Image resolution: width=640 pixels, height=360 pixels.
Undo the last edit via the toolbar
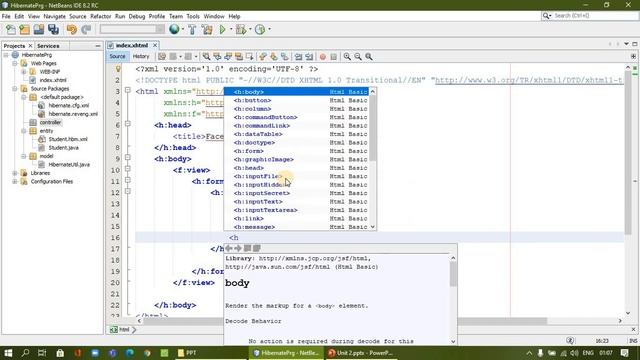pos(71,29)
